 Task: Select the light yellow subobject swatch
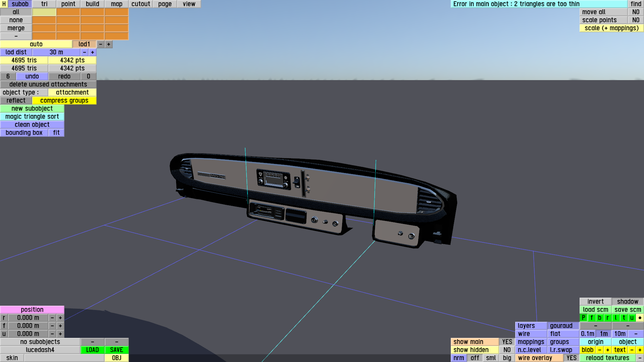44,12
